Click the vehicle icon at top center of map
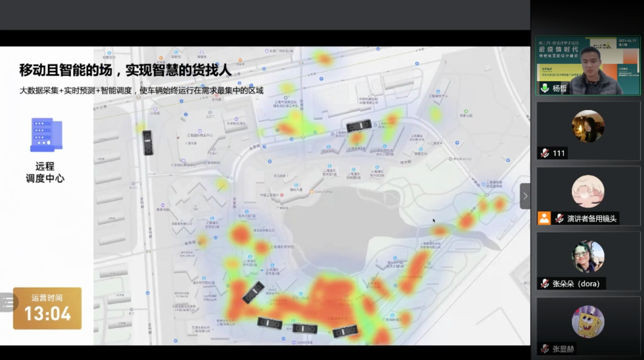Image resolution: width=644 pixels, height=360 pixels. [x=359, y=125]
